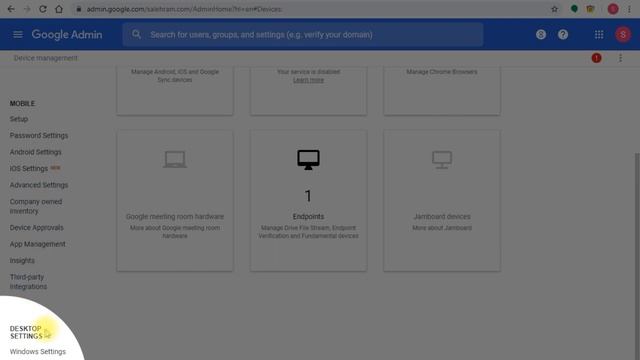
Task: Click the yellow browser extension icon
Action: pyautogui.click(x=590, y=9)
